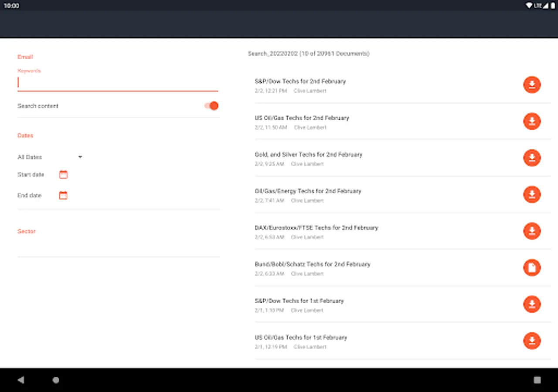Open Bund/Bobl/Schatz document icon
The height and width of the screenshot is (392, 558).
(532, 268)
